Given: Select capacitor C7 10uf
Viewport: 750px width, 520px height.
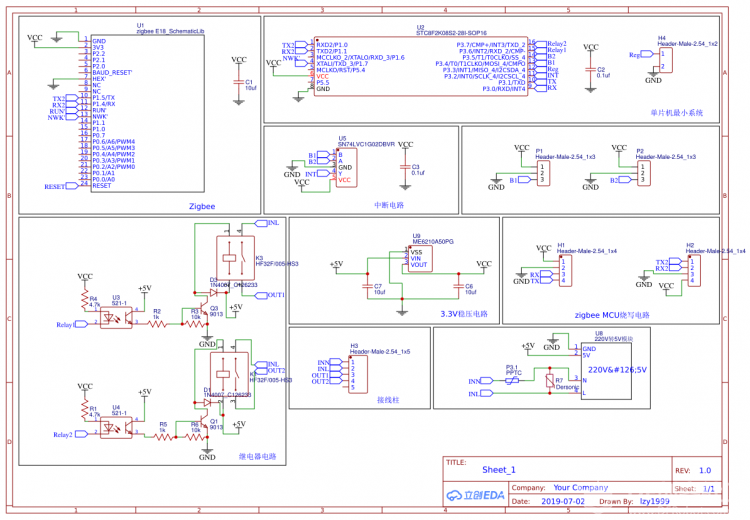Looking at the screenshot, I should click(368, 286).
